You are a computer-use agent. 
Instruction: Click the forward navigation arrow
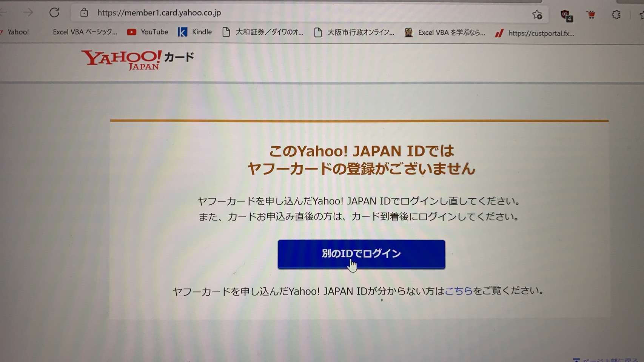coord(28,12)
